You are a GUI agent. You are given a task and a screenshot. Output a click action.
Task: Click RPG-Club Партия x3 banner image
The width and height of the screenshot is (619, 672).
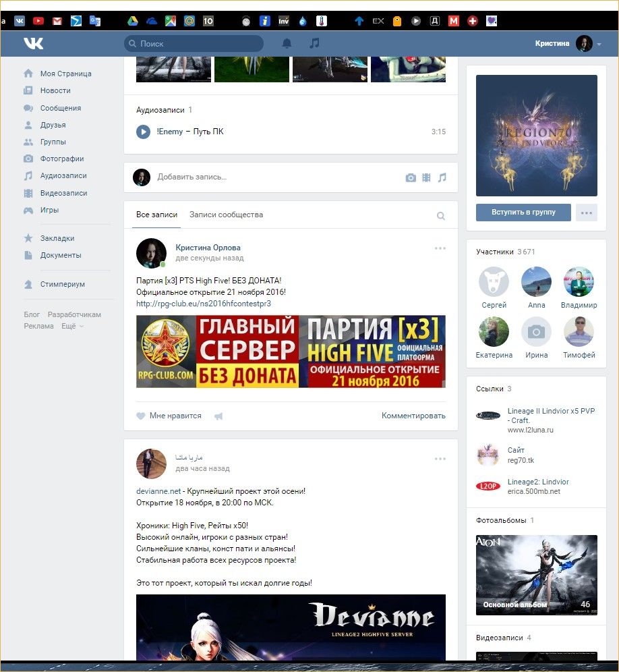(x=291, y=352)
